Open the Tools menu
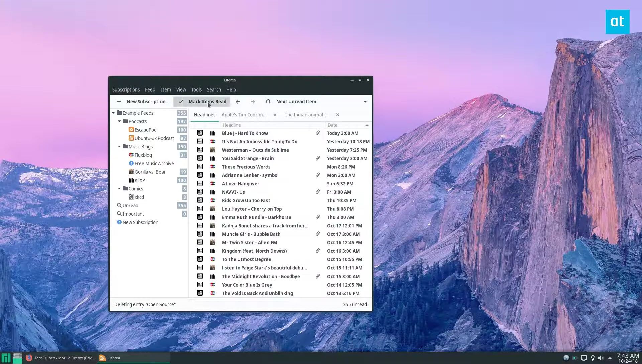 point(196,89)
